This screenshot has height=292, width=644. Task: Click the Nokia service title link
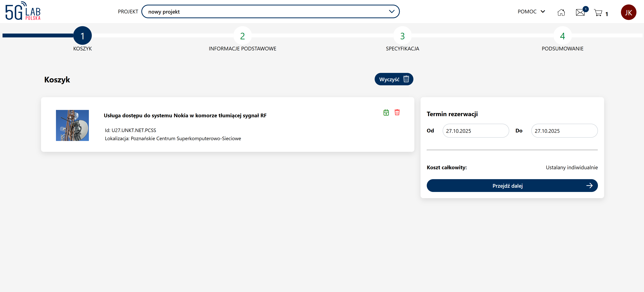pos(185,115)
